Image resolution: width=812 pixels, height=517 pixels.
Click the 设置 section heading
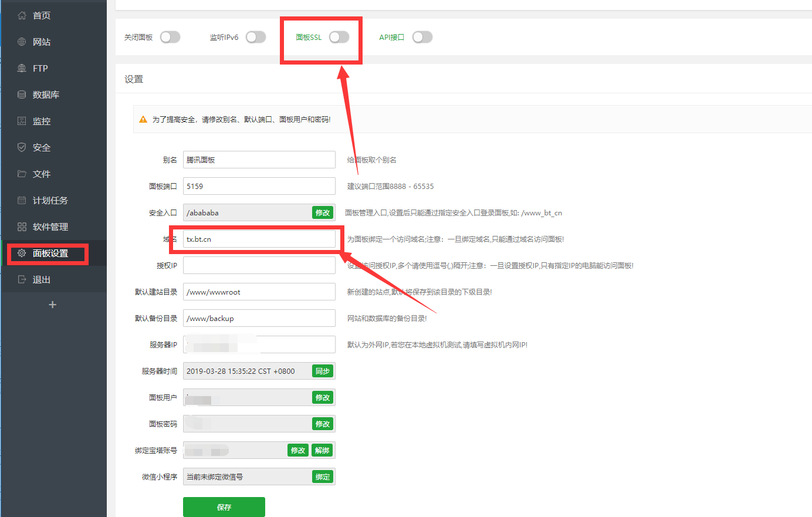pyautogui.click(x=134, y=79)
